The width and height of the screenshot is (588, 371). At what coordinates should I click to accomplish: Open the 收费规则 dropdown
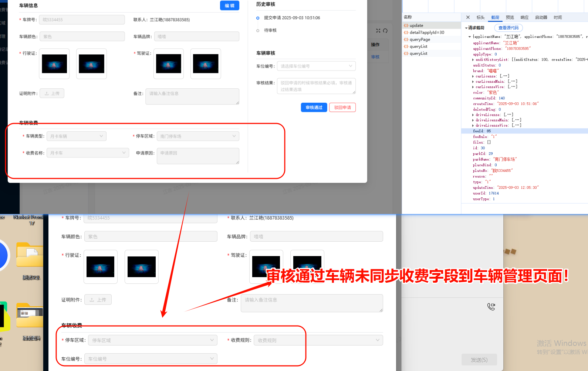point(318,340)
